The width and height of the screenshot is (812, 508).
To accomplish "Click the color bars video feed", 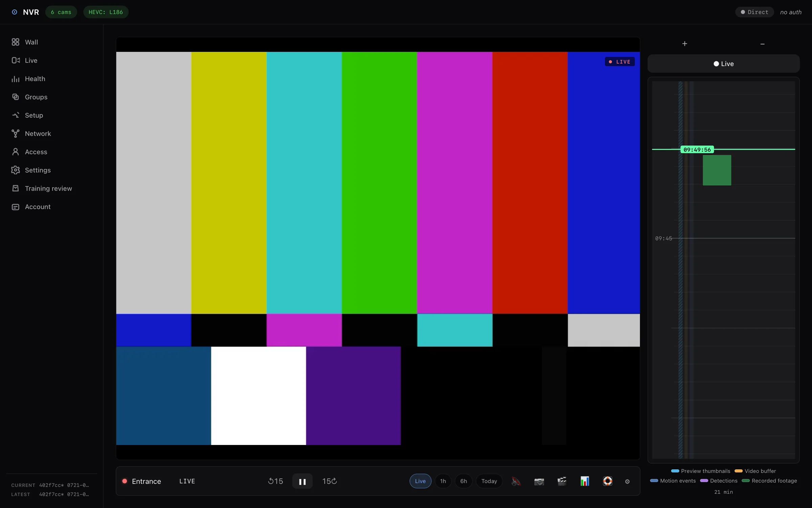I will coord(378,248).
